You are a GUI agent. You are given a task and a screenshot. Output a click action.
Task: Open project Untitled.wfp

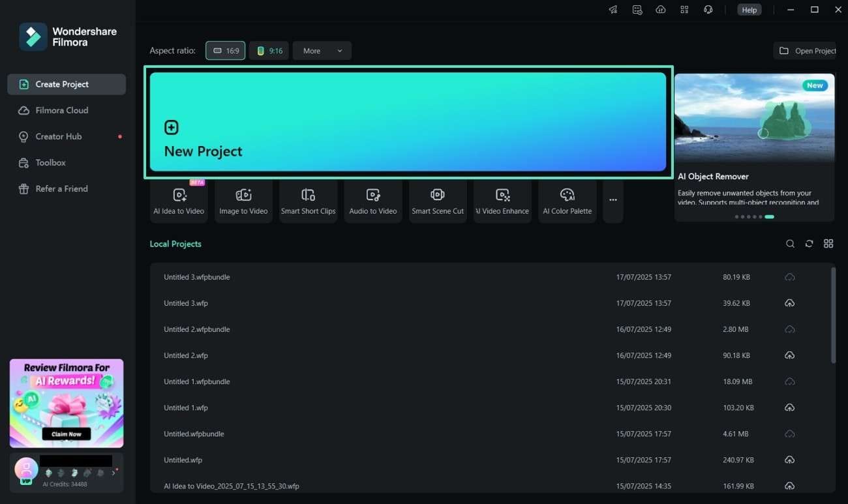click(x=492, y=460)
